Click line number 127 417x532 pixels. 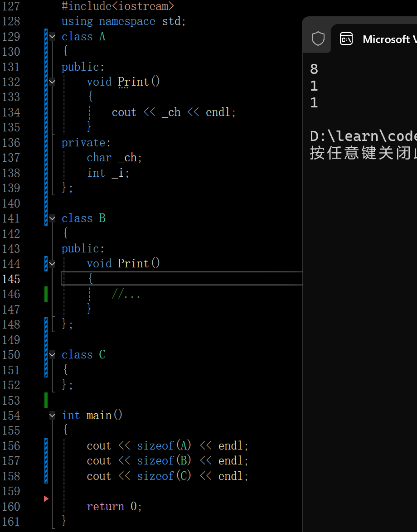pyautogui.click(x=11, y=6)
